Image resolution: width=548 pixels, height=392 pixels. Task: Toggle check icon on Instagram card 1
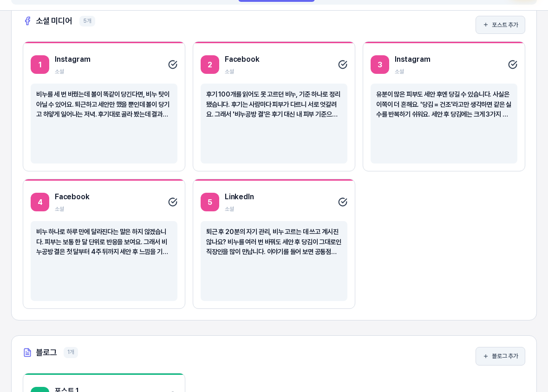pyautogui.click(x=173, y=64)
